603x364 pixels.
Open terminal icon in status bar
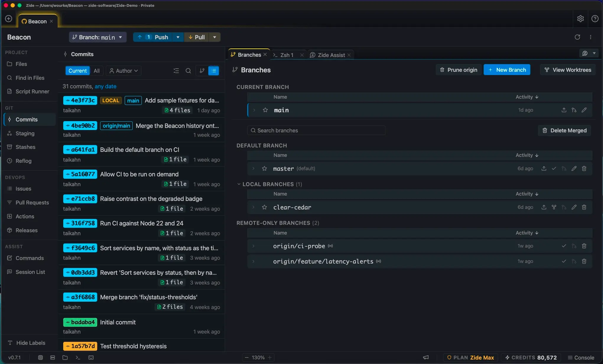[78, 357]
